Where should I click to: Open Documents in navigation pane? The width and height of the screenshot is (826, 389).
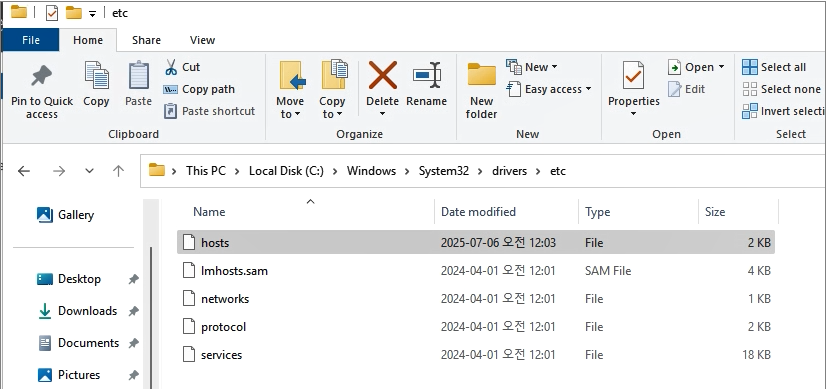point(78,343)
